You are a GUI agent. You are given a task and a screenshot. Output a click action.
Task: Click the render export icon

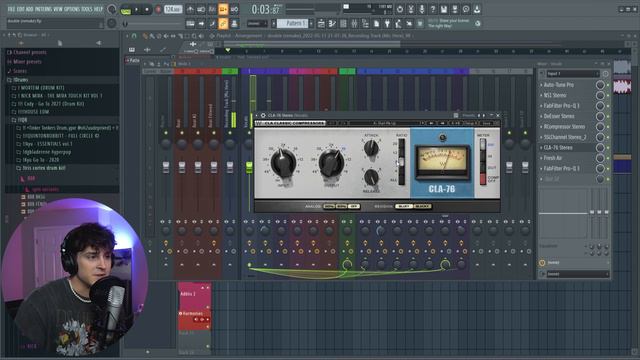point(455,9)
